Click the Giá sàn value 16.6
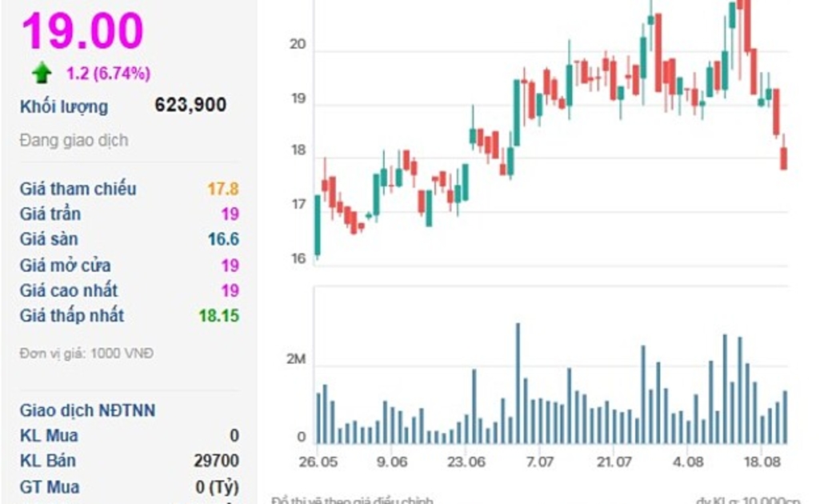 click(x=223, y=239)
